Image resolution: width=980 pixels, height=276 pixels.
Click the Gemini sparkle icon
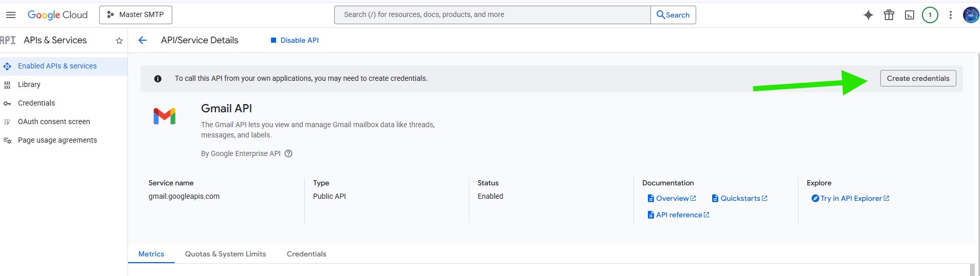(x=868, y=15)
